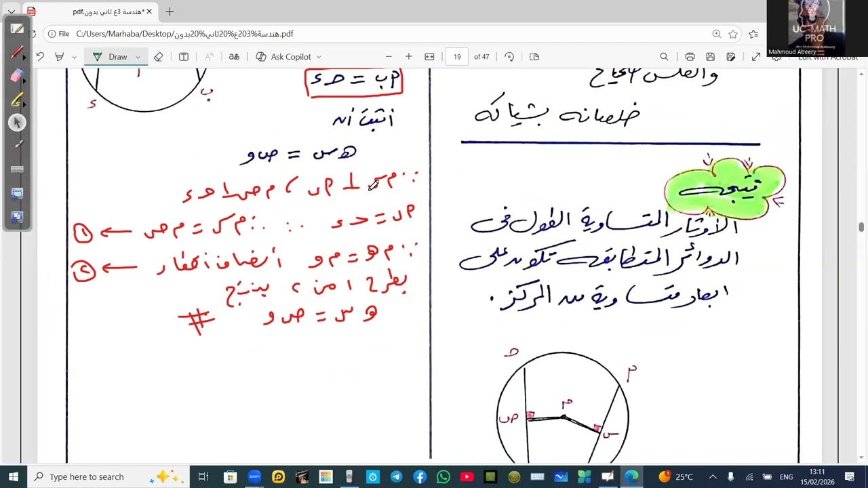Select the paintbrush tool in side palette
Image resolution: width=868 pixels, height=488 pixels.
pos(18,146)
